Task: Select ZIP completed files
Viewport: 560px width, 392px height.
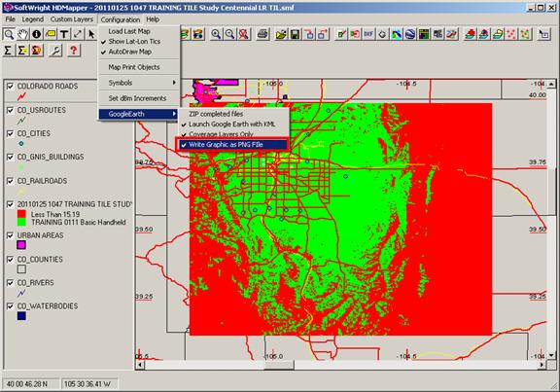Action: click(233, 114)
